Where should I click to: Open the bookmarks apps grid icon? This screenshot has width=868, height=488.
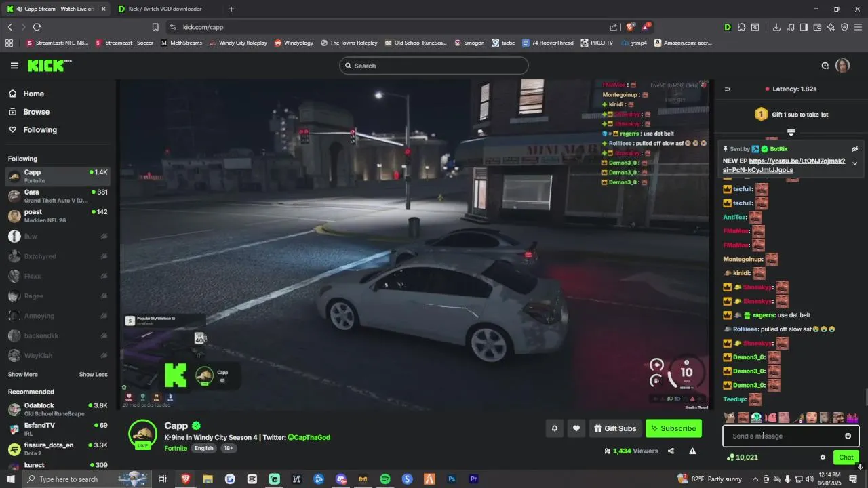9,43
